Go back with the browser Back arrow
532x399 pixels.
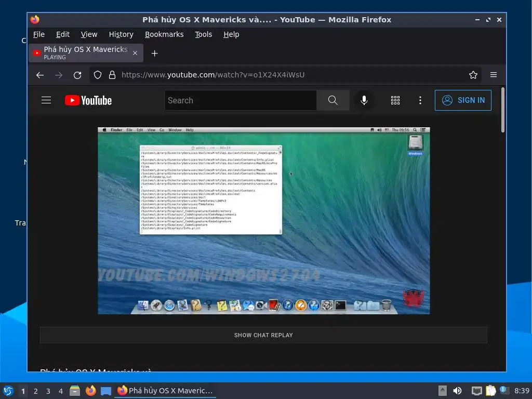point(40,75)
